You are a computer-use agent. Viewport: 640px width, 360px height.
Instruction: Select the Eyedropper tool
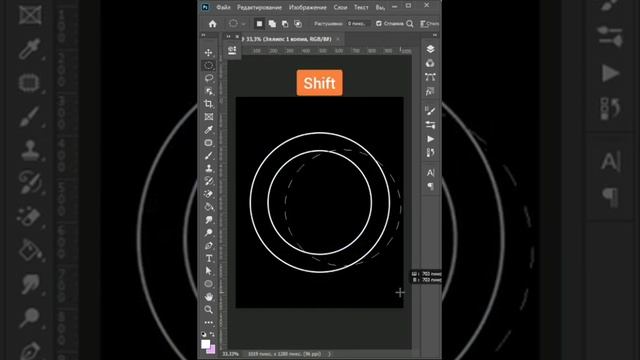point(209,130)
